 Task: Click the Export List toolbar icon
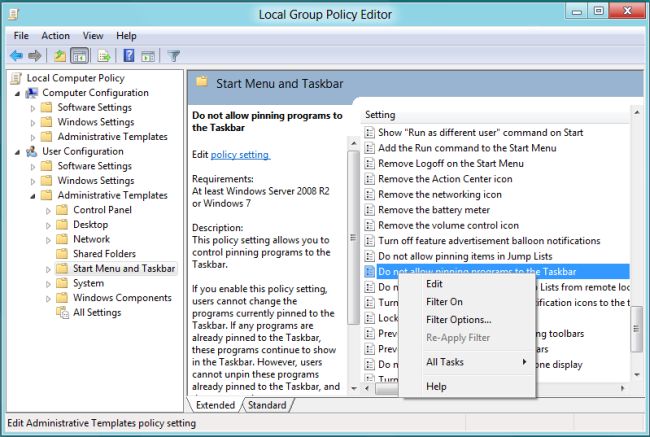coord(104,56)
